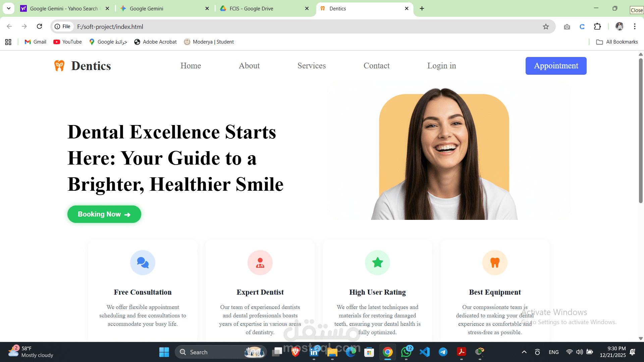Launch Visual Studio Code from taskbar
Image resolution: width=644 pixels, height=362 pixels.
[x=425, y=352]
